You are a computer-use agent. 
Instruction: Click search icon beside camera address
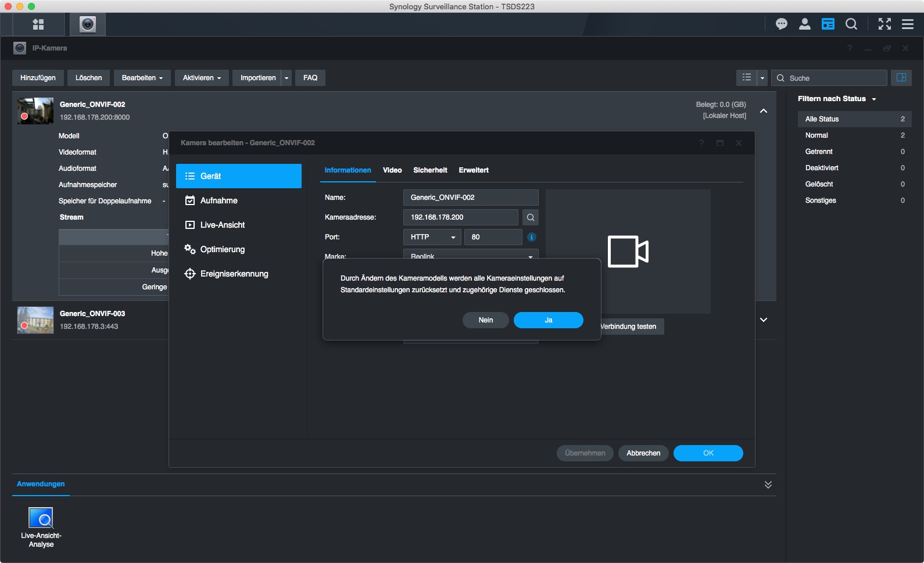(x=530, y=217)
